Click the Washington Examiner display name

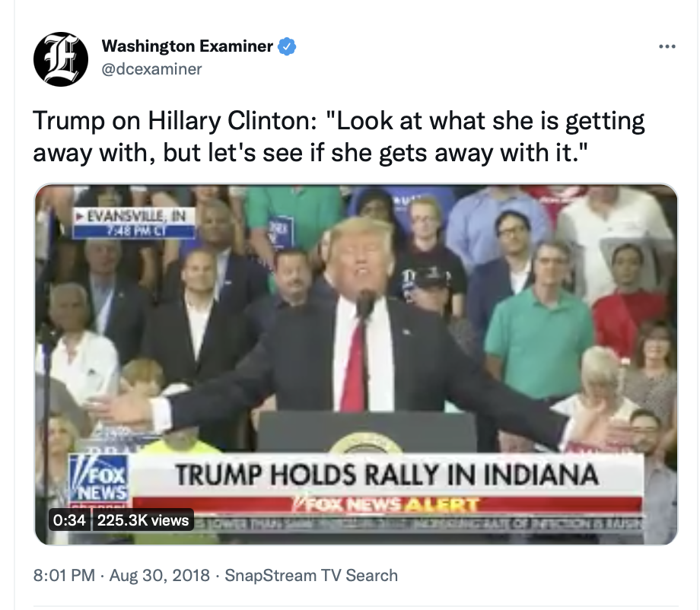pos(187,46)
